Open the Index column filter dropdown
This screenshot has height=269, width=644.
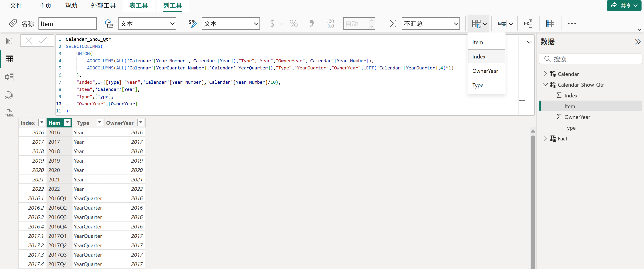click(x=42, y=123)
